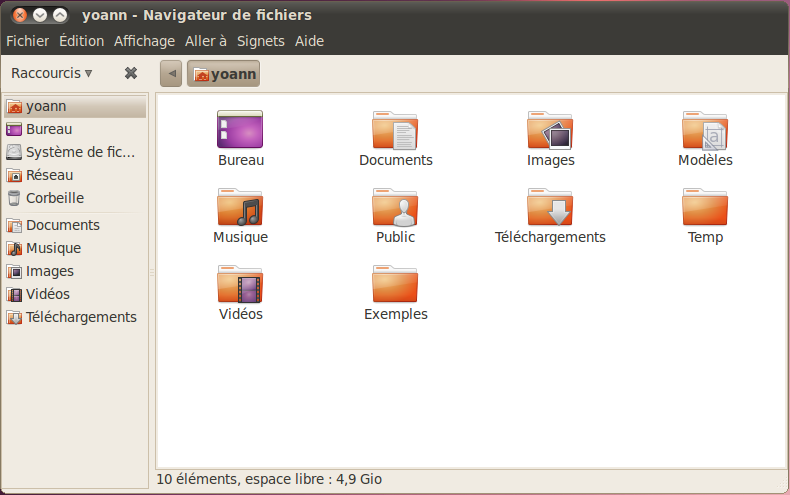Viewport: 790px width, 495px height.
Task: Open Corbeille trash in sidebar
Action: pos(75,198)
